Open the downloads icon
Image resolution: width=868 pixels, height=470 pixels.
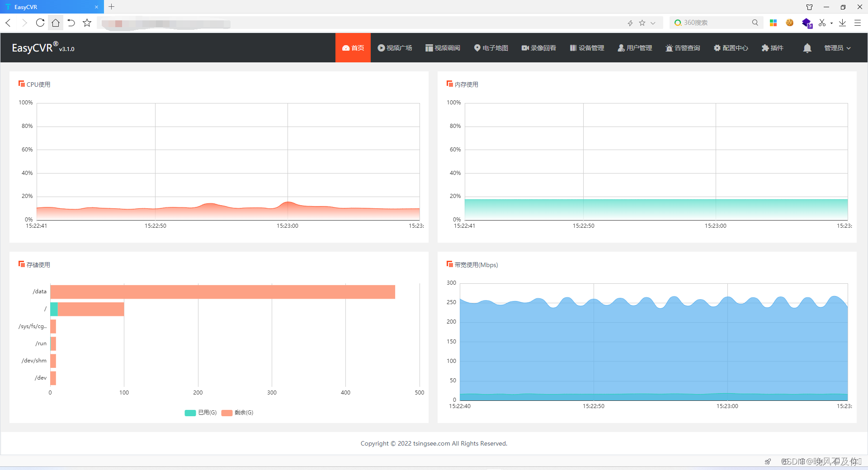(842, 23)
